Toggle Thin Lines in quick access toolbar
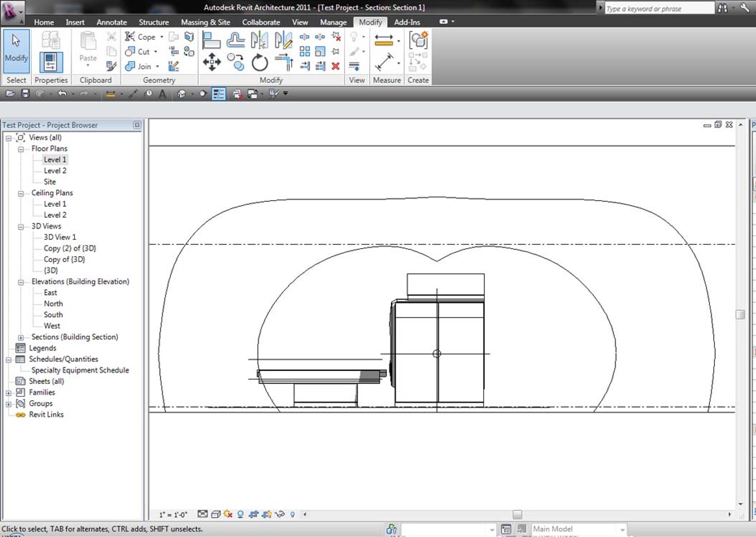Image resolution: width=756 pixels, height=537 pixels. click(219, 93)
